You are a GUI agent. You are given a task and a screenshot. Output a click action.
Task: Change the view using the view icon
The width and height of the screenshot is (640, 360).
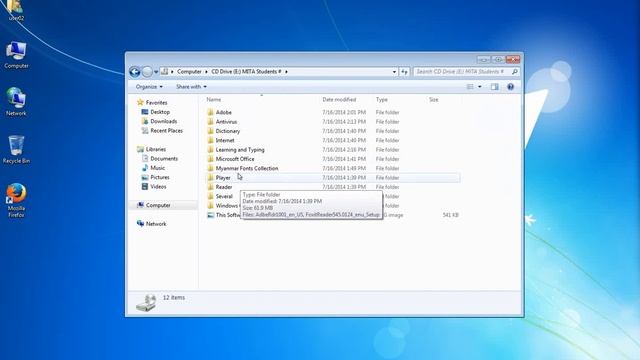pos(470,87)
